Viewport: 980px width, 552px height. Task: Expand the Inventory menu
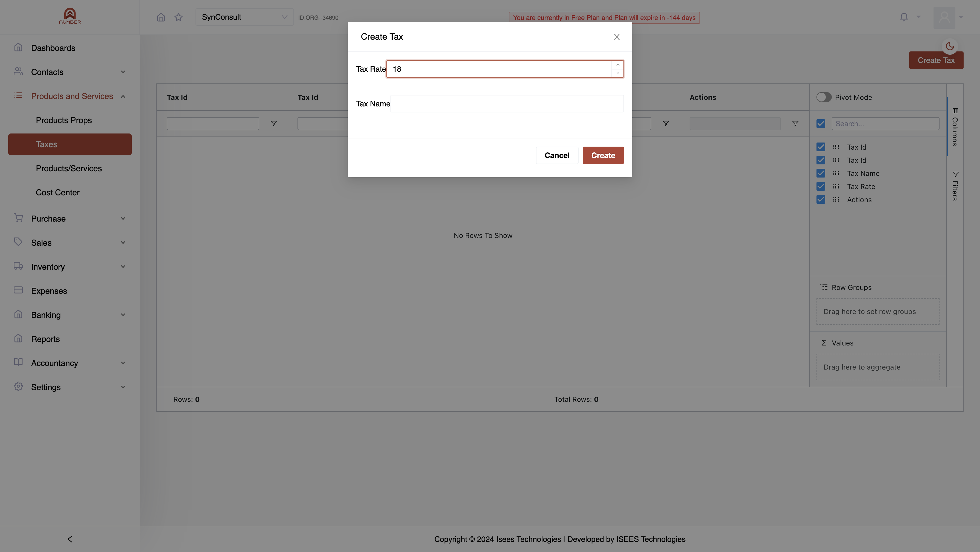point(70,266)
